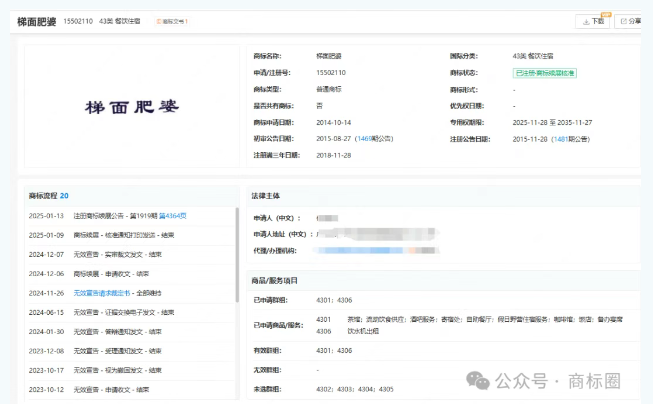The image size is (653, 404).
Task: Open the 无效宣告请求裁定书 document link
Action: click(x=104, y=293)
